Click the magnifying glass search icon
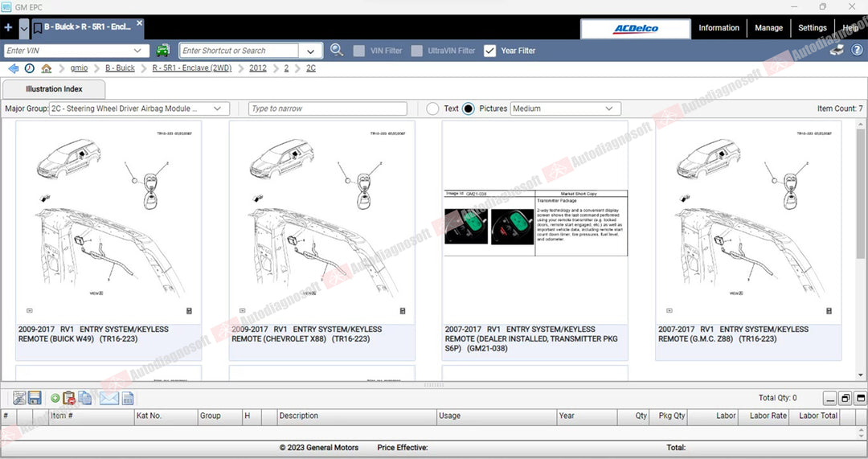This screenshot has width=868, height=459. tap(337, 50)
